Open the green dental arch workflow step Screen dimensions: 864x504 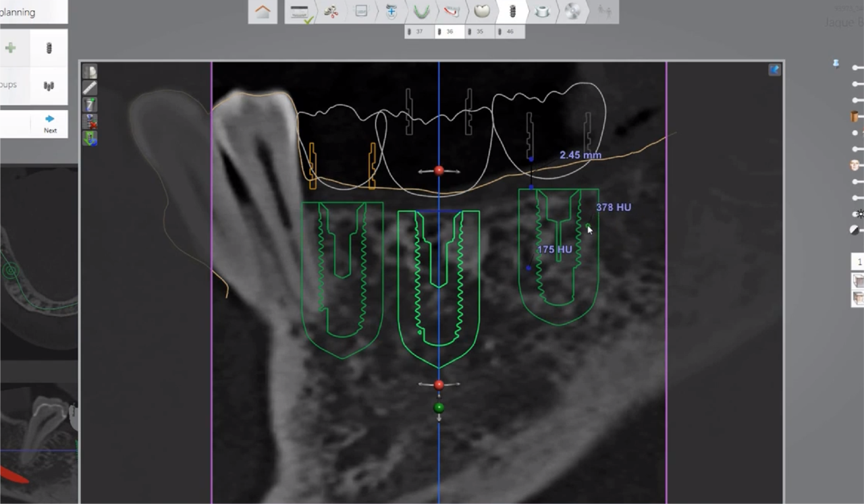(421, 11)
